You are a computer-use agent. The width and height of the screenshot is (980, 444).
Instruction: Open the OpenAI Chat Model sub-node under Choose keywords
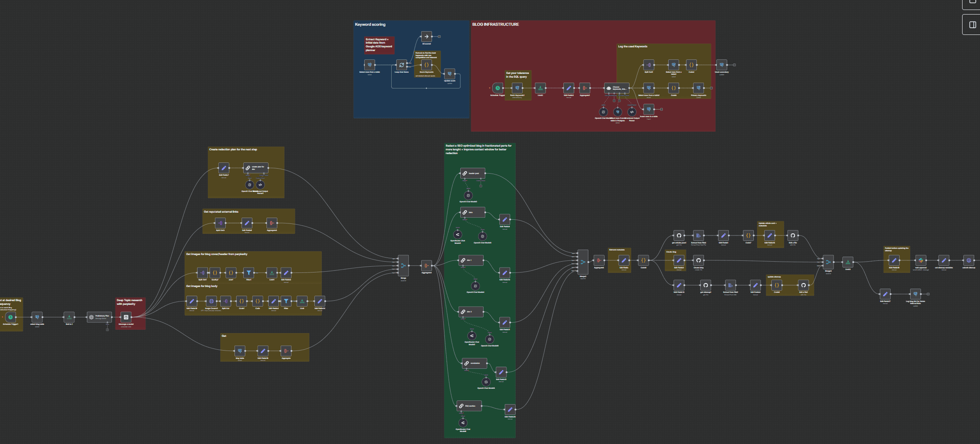(603, 112)
